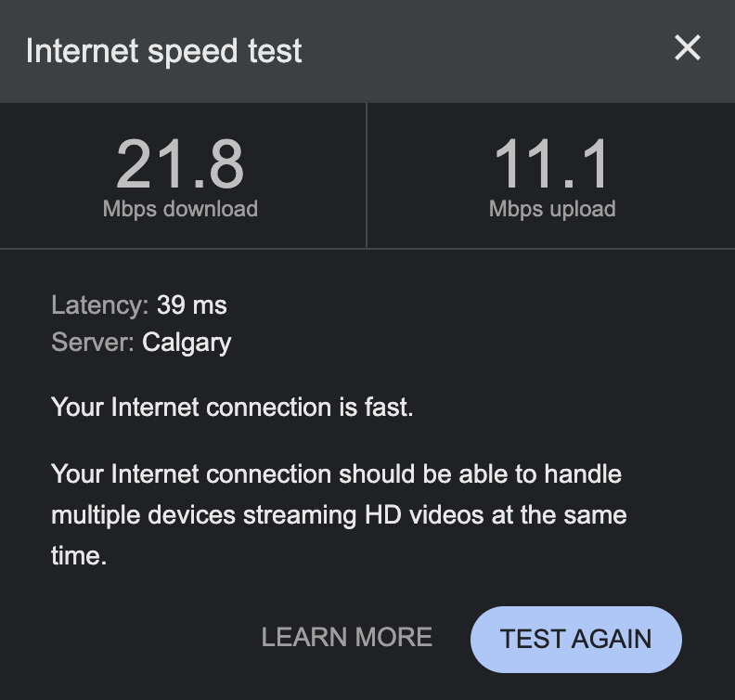
Task: Select the 11.1 upload speed number
Action: tap(551, 165)
